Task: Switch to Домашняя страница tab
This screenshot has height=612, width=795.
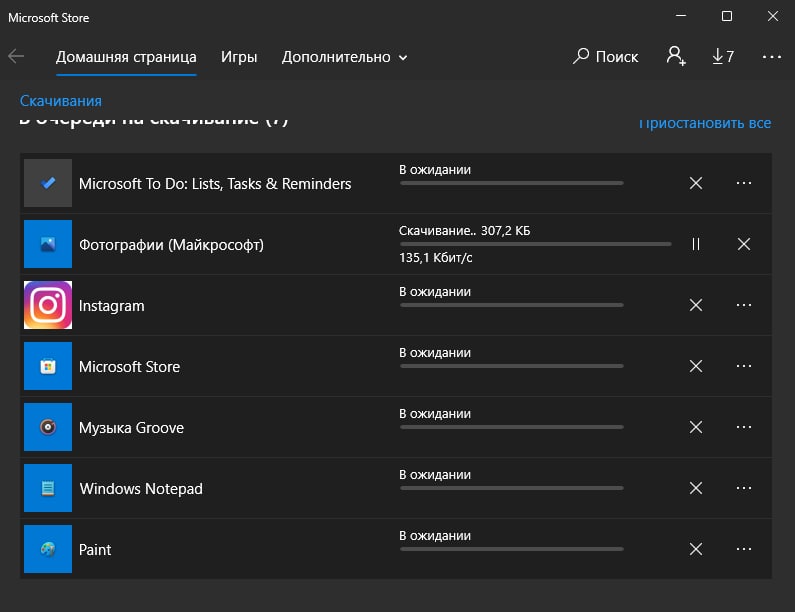Action: (126, 57)
